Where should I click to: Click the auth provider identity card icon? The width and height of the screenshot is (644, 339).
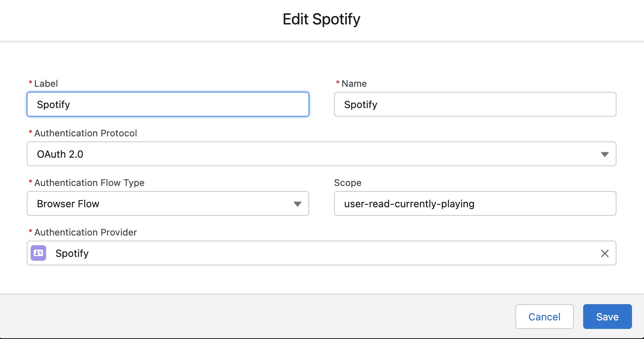(x=38, y=253)
